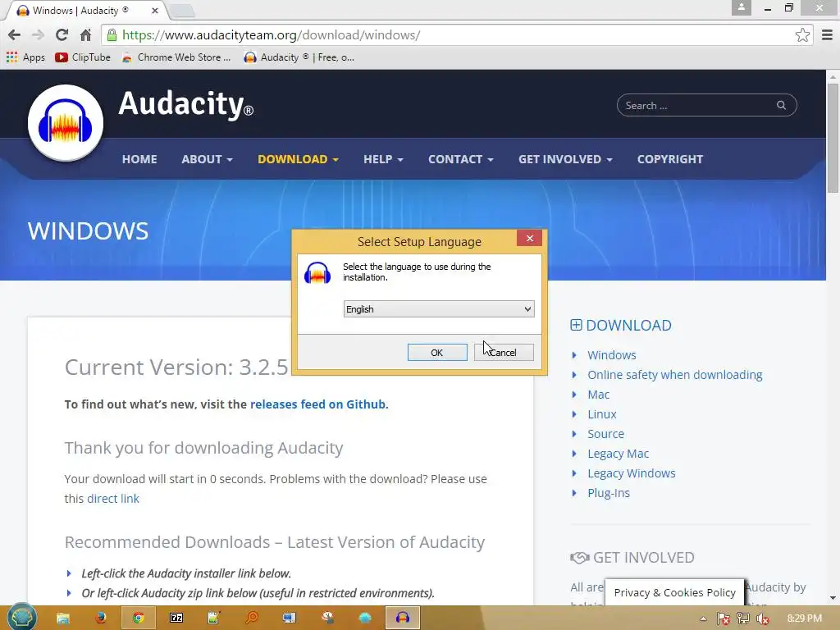The height and width of the screenshot is (630, 840).
Task: Go to the browser home page
Action: coord(85,35)
